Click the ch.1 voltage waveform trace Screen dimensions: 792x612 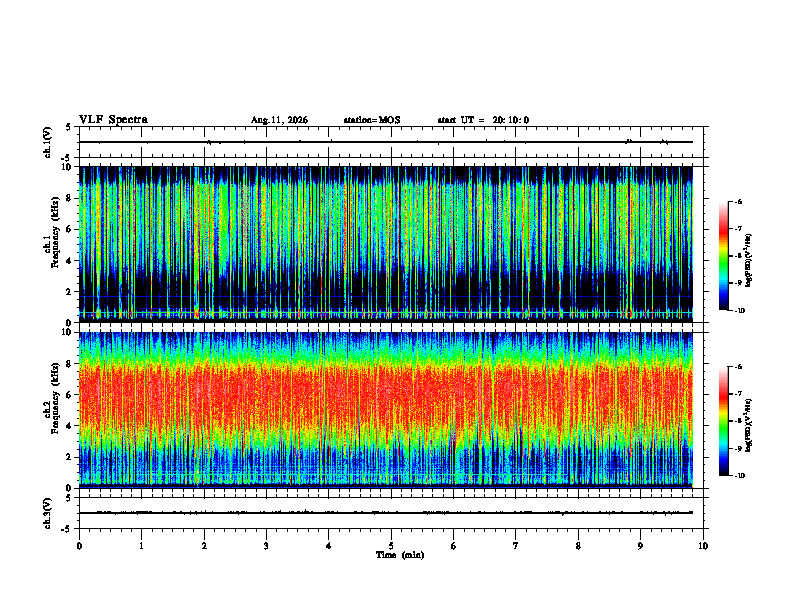(x=386, y=142)
